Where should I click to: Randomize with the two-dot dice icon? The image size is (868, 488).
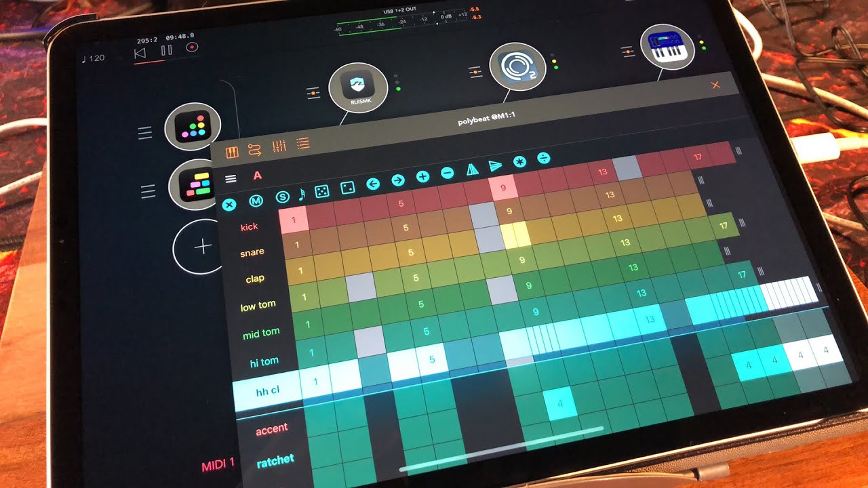[347, 187]
